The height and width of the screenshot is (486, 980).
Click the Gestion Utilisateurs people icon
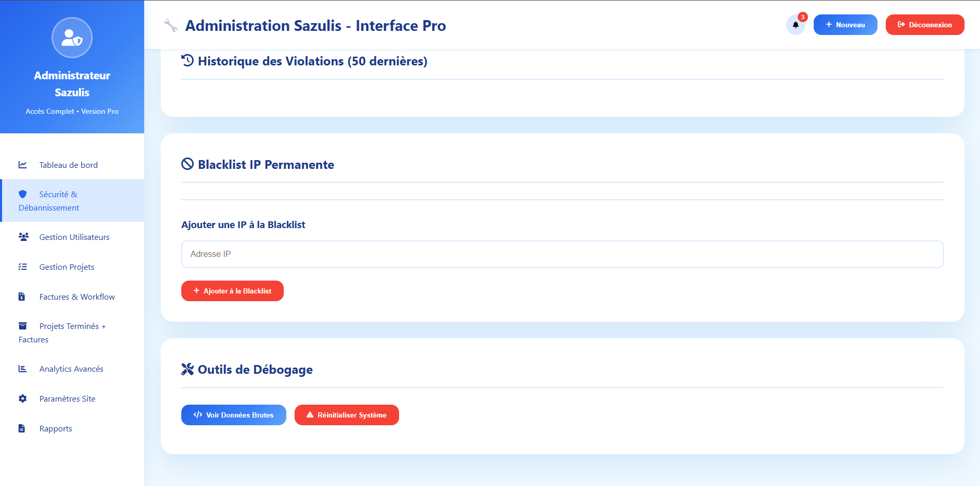coord(23,237)
